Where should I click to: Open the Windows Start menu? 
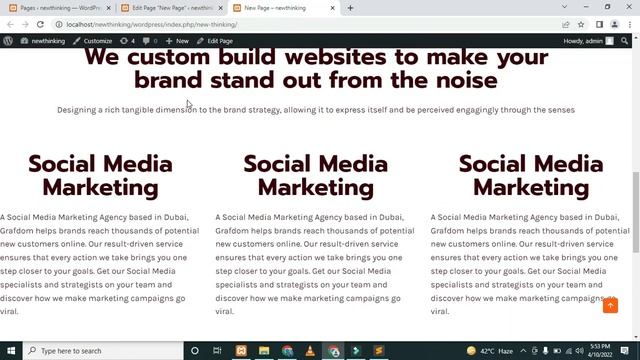pyautogui.click(x=11, y=351)
